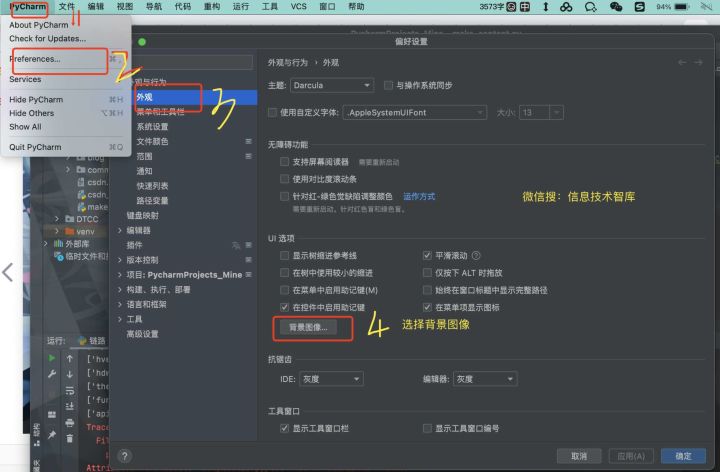
Task: Click the print icon in Run panel
Action: [x=69, y=422]
